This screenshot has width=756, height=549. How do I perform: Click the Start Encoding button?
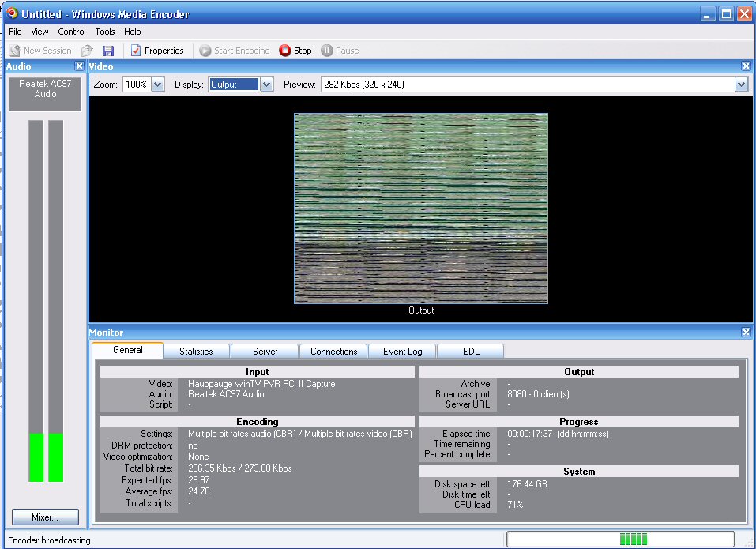coord(235,51)
